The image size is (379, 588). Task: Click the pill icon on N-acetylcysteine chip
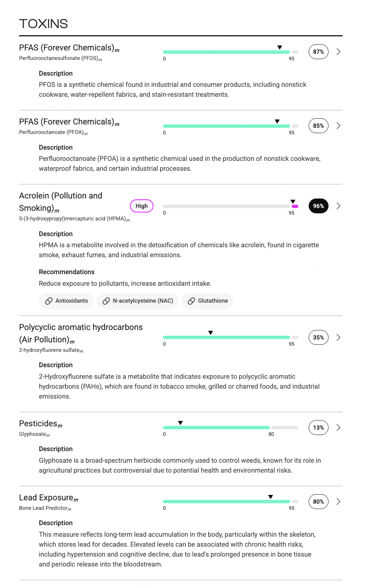[106, 301]
